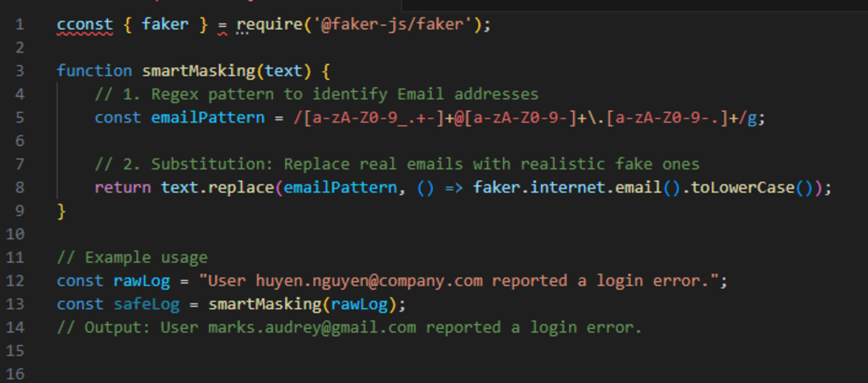Click the emailPattern variable declaration
This screenshot has width=868, height=383.
[x=208, y=118]
